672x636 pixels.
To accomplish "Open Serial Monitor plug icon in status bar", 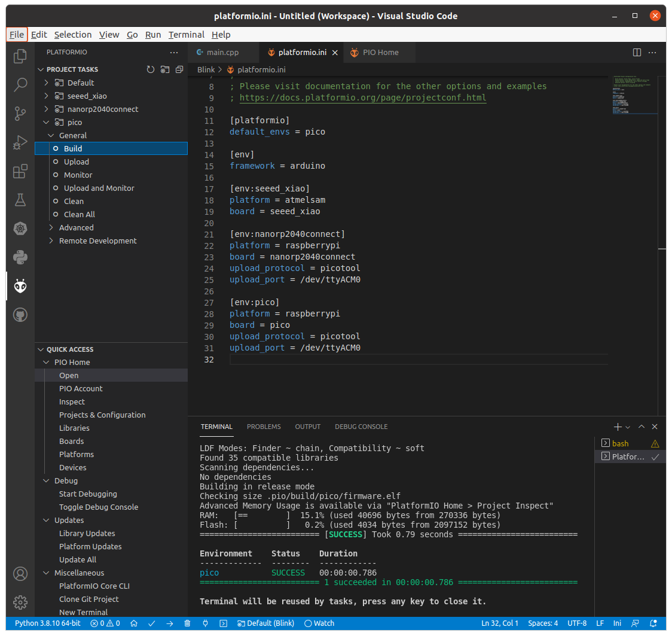I will 205,623.
